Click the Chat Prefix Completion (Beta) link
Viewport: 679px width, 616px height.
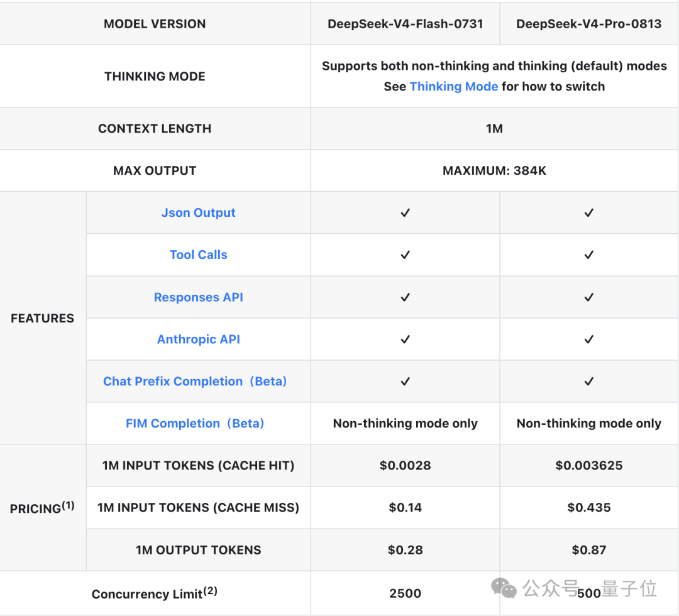point(195,381)
